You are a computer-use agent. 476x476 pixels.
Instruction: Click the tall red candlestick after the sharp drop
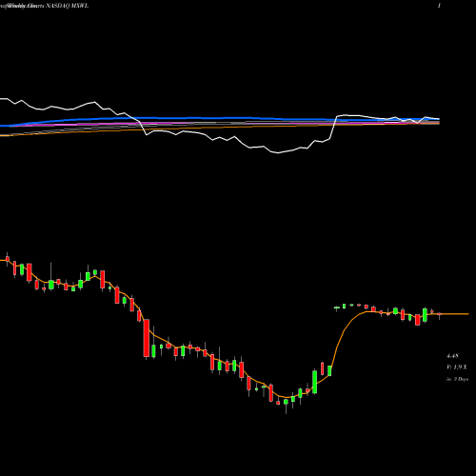[x=147, y=338]
